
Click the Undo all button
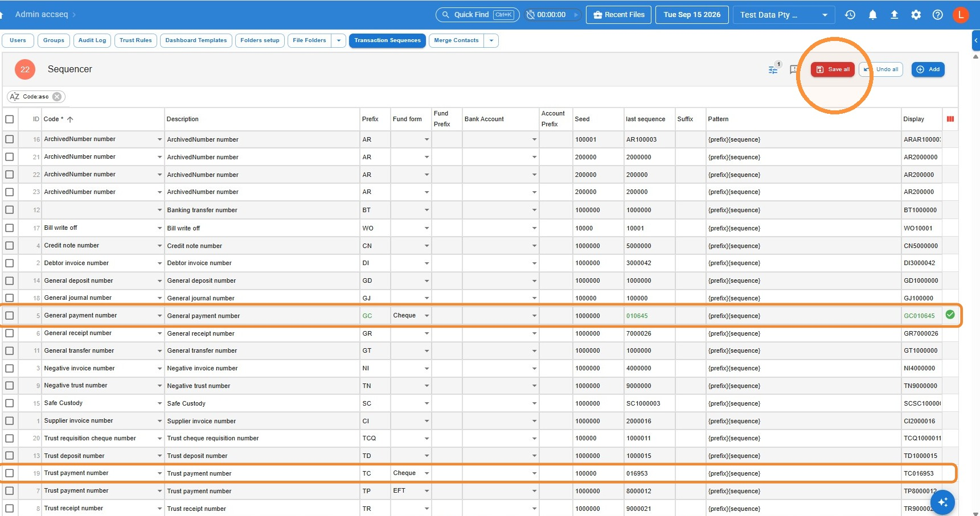882,69
